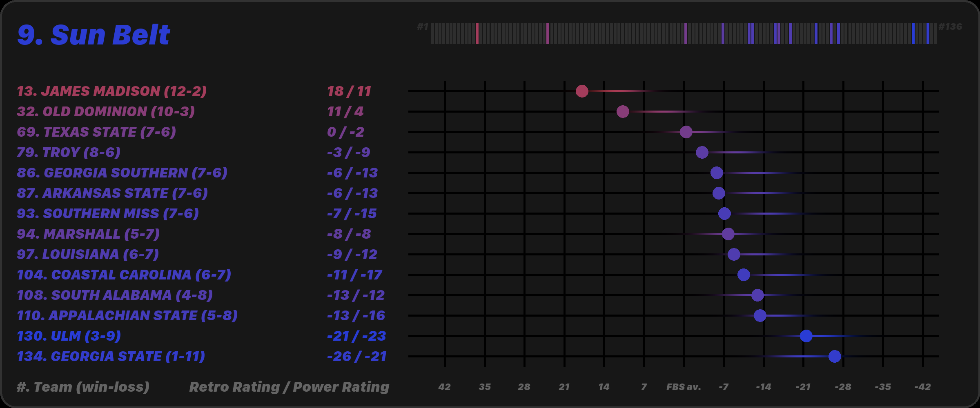This screenshot has width=980, height=408.
Task: Click Arkansas State's "-6 / -13" rating value
Action: [352, 193]
